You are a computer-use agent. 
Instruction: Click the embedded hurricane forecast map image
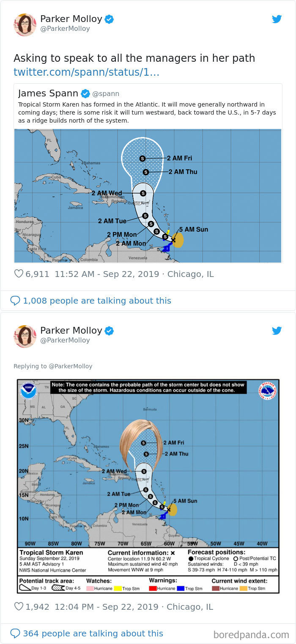coord(148,196)
